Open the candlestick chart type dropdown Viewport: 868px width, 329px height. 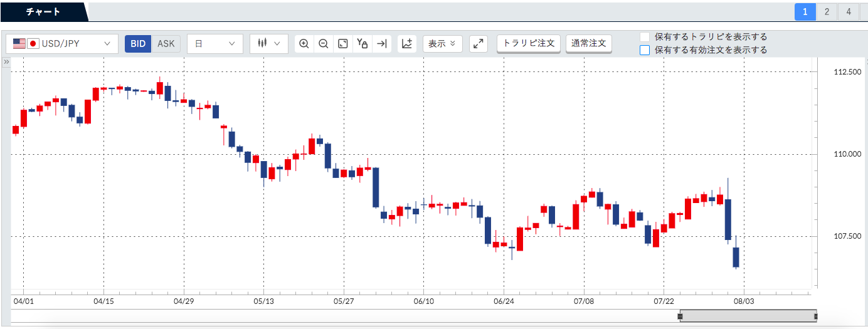pos(269,44)
